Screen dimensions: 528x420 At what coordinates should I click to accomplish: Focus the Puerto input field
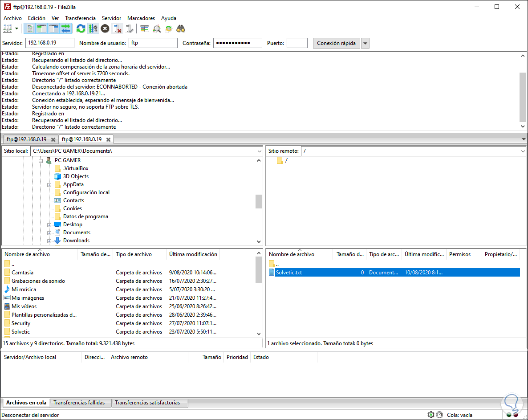tap(297, 43)
